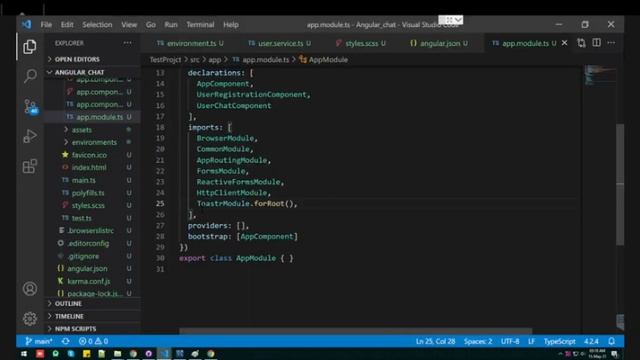
Task: Open Visual Studio Code taskbar icon
Action: [x=164, y=354]
